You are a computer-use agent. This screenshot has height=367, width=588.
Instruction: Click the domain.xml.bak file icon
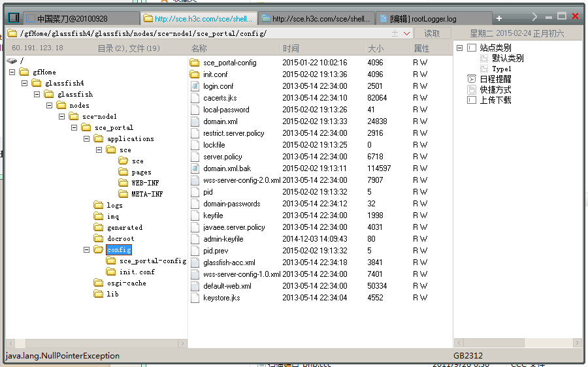click(x=195, y=168)
